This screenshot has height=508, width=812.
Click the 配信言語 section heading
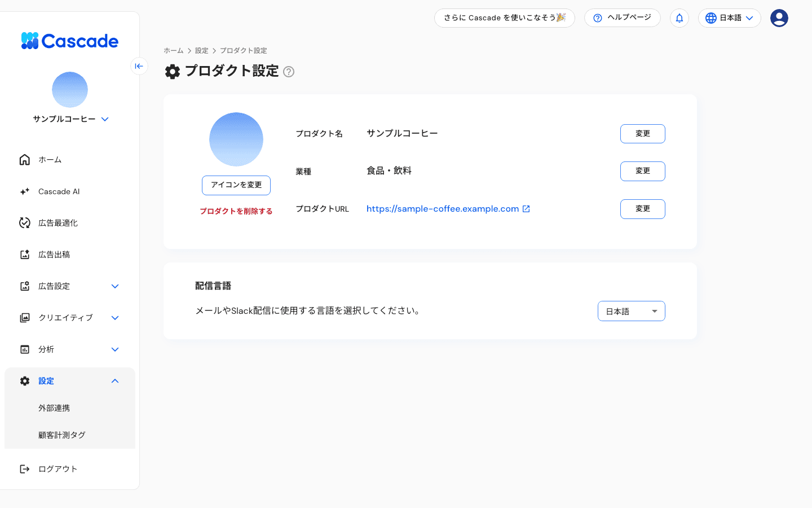(213, 286)
